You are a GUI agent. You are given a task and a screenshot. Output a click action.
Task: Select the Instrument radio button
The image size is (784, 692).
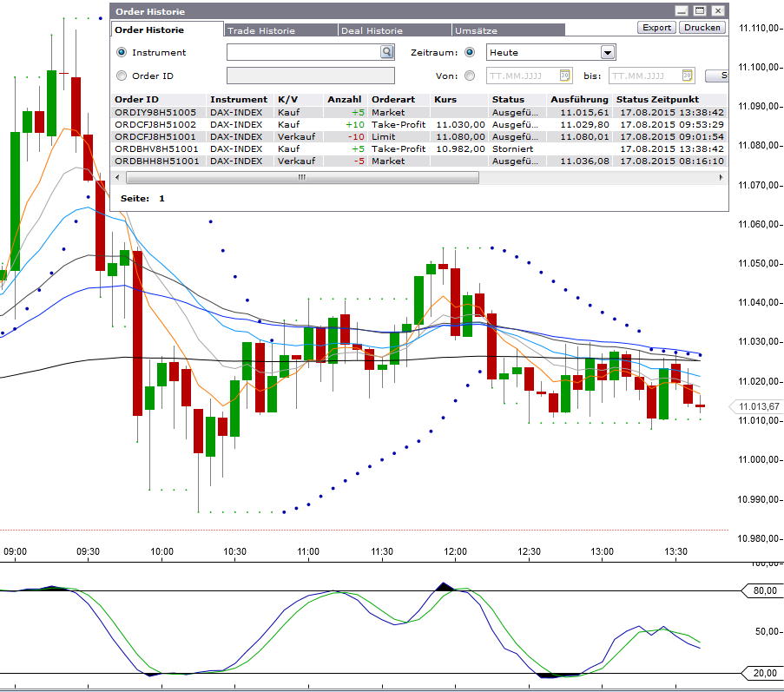(x=122, y=52)
